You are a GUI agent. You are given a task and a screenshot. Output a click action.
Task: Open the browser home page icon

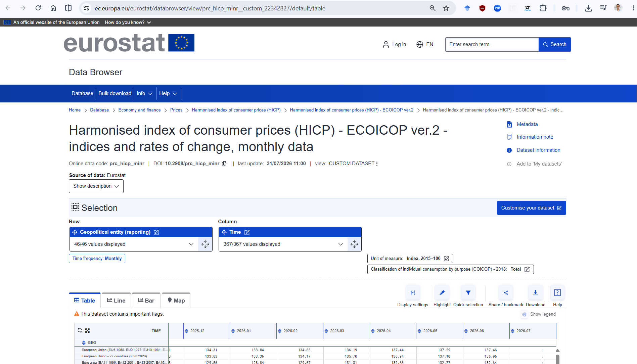(x=53, y=8)
